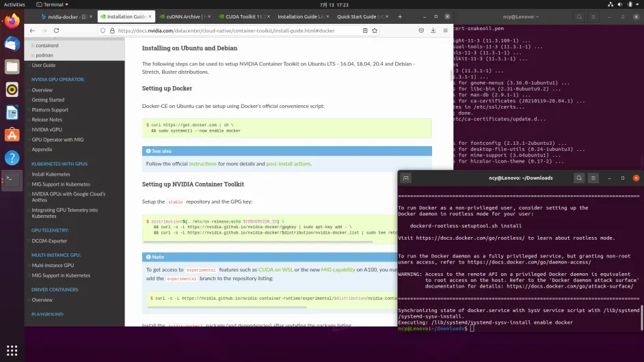Open Firefox downloads panel
The image size is (644, 362).
tap(433, 30)
